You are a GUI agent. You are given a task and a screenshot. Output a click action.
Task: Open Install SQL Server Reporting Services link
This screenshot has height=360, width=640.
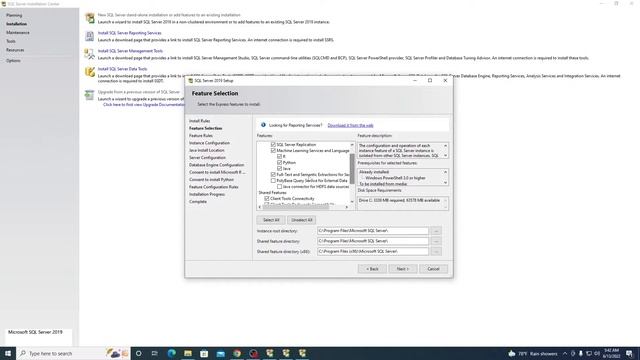129,33
